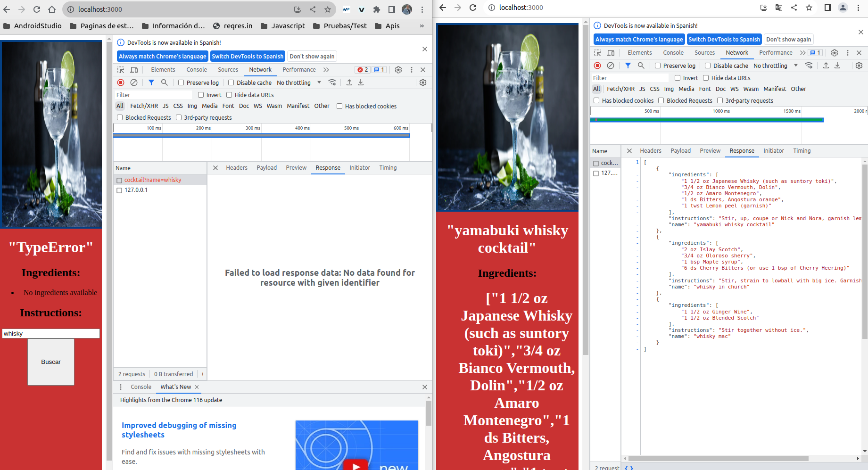Export HAR file in left DevTools

click(361, 82)
